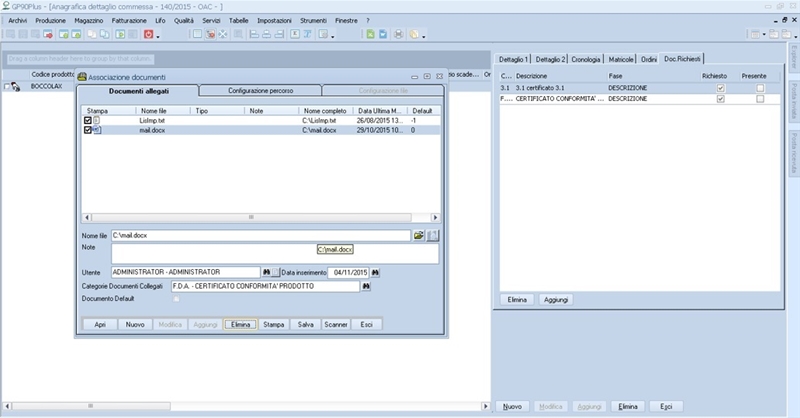Viewport: 800px width, 418px height.
Task: Click the greyed icon right of the browse folder
Action: [x=433, y=235]
